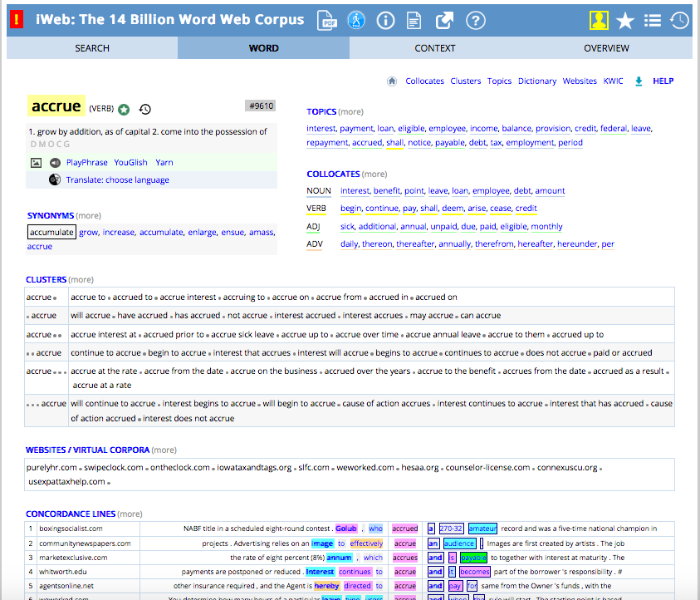Image resolution: width=700 pixels, height=600 pixels.
Task: Click the red exclamation alert icon
Action: [x=17, y=20]
